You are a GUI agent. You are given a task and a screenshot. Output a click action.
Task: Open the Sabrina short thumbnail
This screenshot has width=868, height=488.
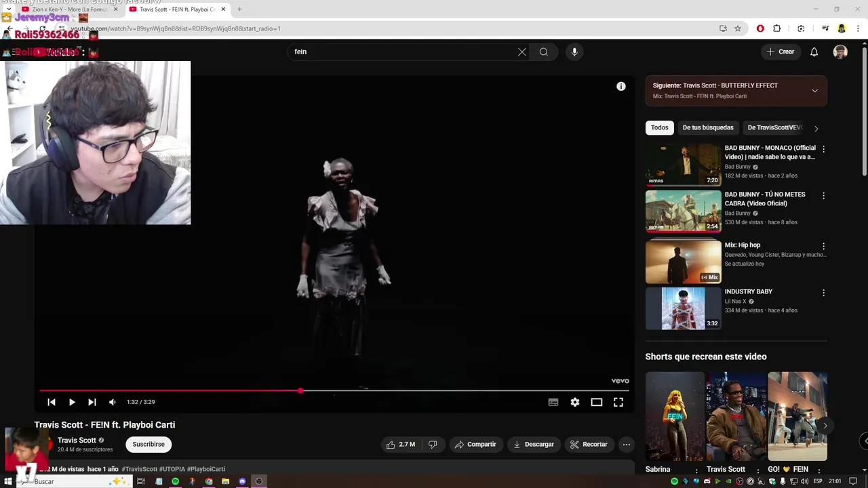tap(675, 416)
